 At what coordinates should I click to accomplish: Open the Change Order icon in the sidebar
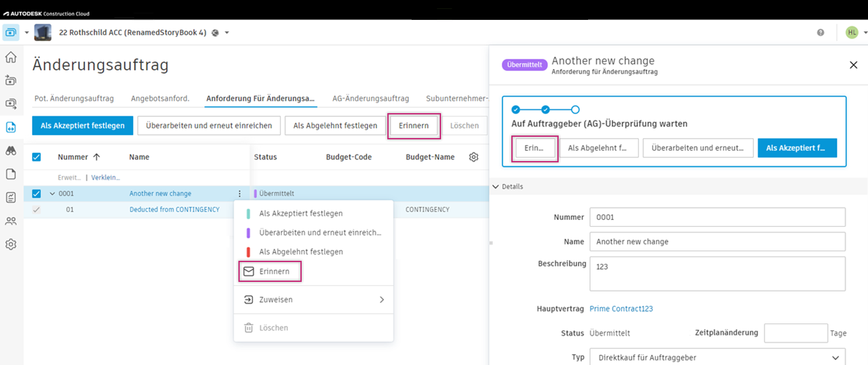point(11,127)
